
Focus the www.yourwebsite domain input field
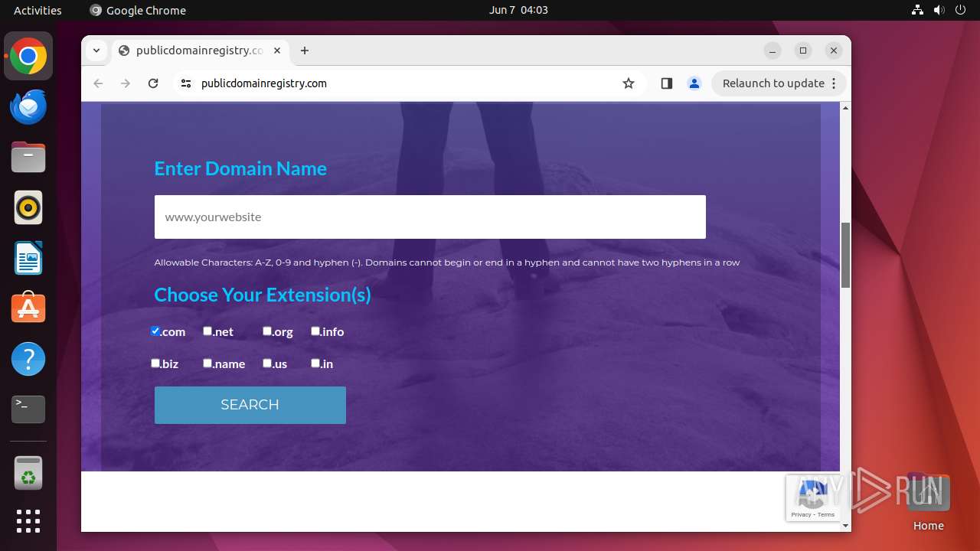430,217
